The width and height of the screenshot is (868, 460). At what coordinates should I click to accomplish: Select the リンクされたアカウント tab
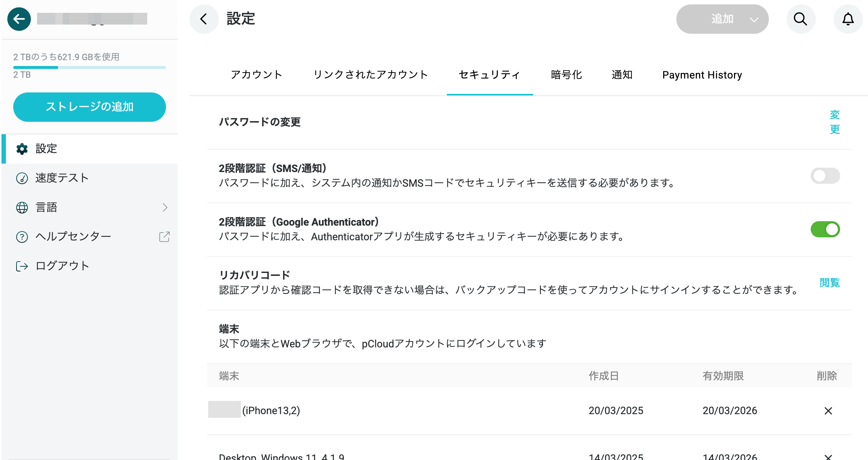tap(370, 75)
